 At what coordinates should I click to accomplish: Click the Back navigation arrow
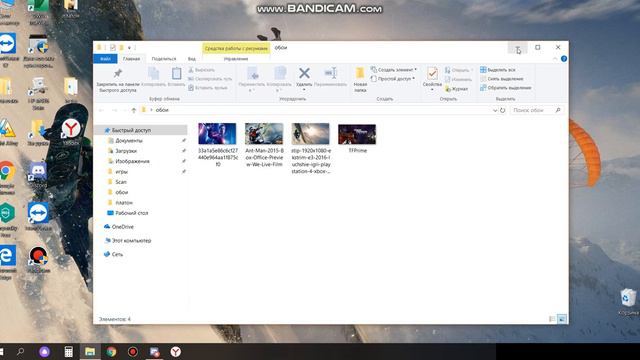point(102,110)
